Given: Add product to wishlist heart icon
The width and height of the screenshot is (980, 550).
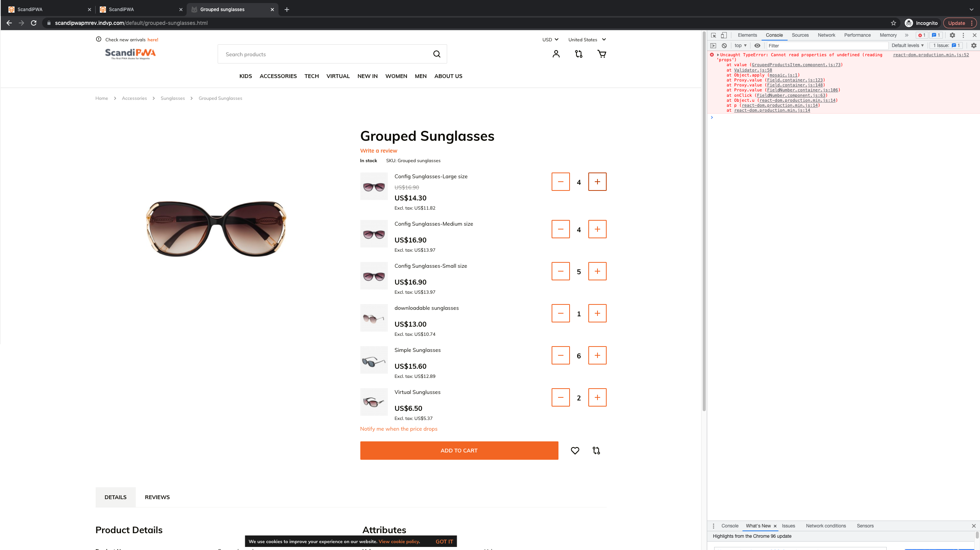Looking at the screenshot, I should click(x=575, y=451).
